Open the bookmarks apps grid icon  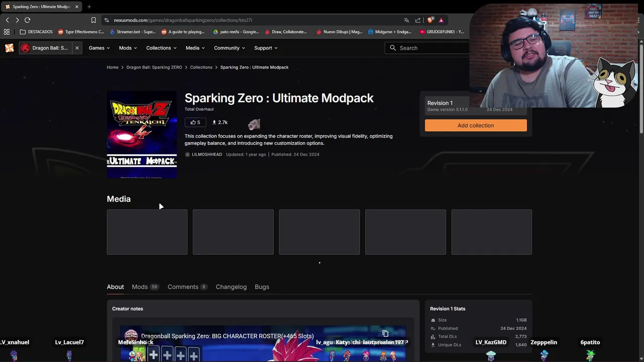(x=7, y=32)
